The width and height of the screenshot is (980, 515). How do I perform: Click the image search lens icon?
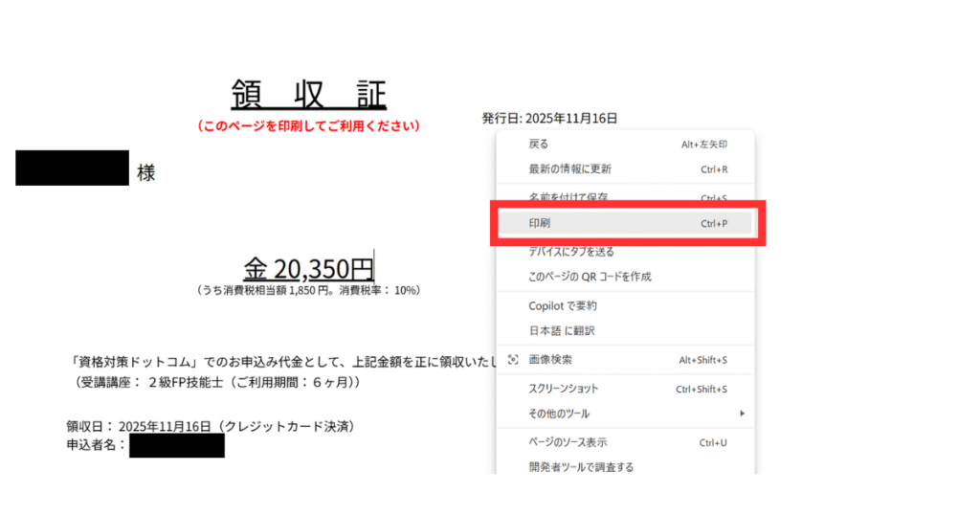coord(513,359)
